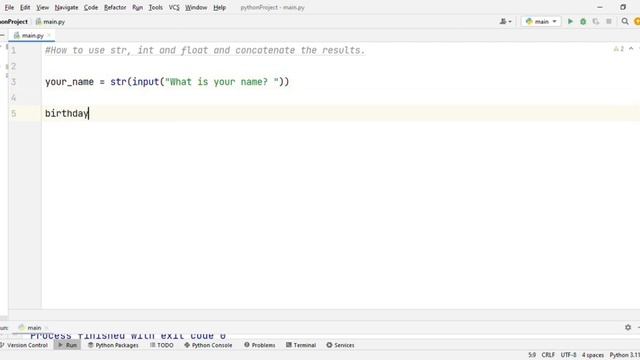Image resolution: width=640 pixels, height=360 pixels.
Task: Open the Problems tool window
Action: pyautogui.click(x=260, y=345)
